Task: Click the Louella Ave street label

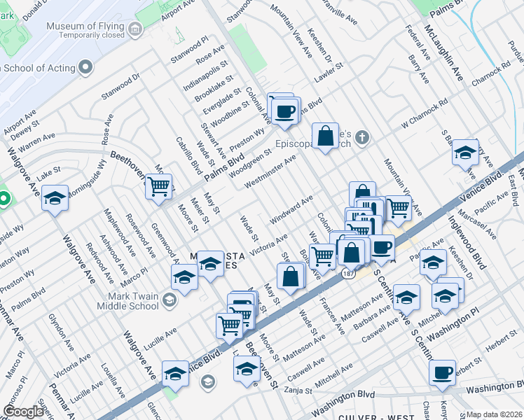Action: coord(113,381)
